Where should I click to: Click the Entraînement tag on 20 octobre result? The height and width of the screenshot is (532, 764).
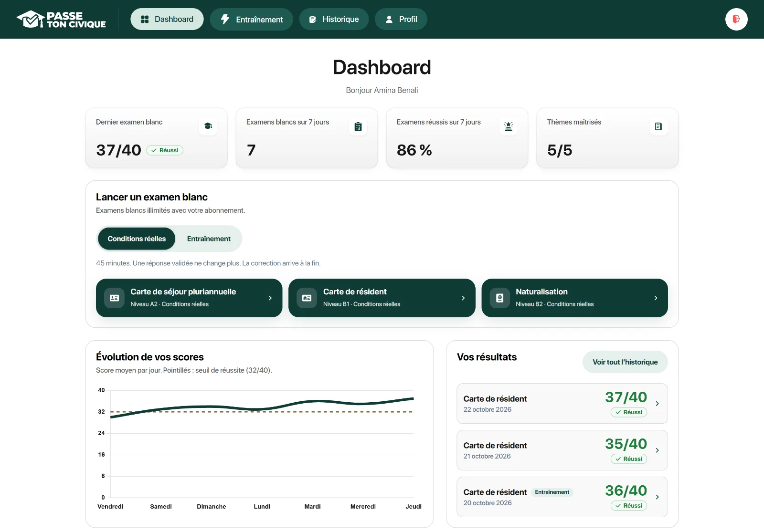pyautogui.click(x=552, y=492)
